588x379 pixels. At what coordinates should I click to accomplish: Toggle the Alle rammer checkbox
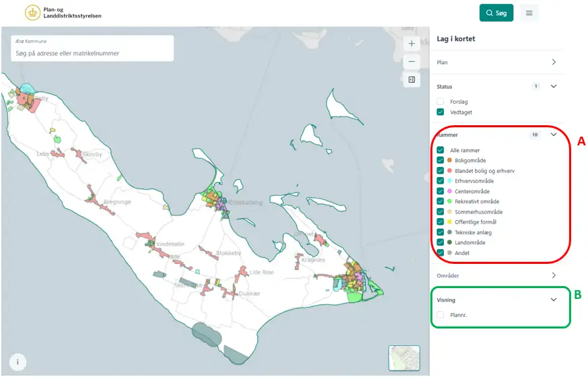click(x=440, y=150)
